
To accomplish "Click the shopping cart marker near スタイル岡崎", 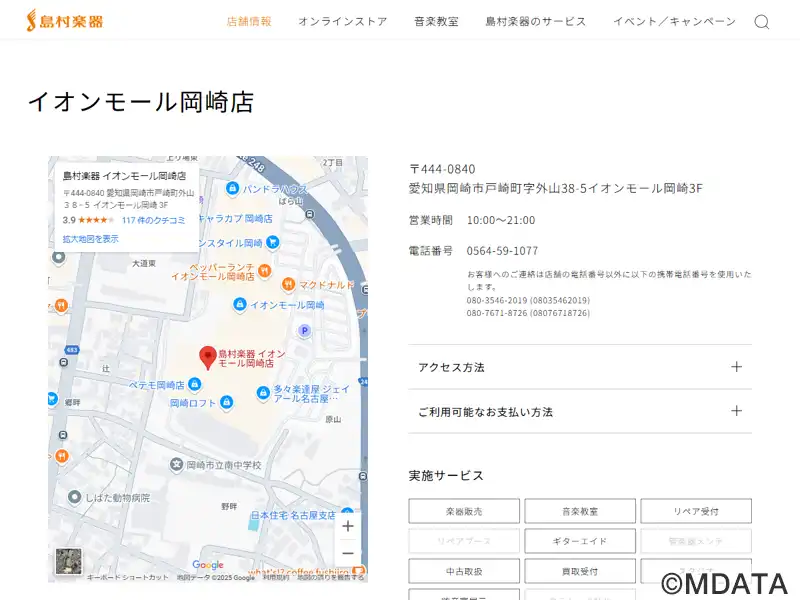I will click(x=273, y=242).
